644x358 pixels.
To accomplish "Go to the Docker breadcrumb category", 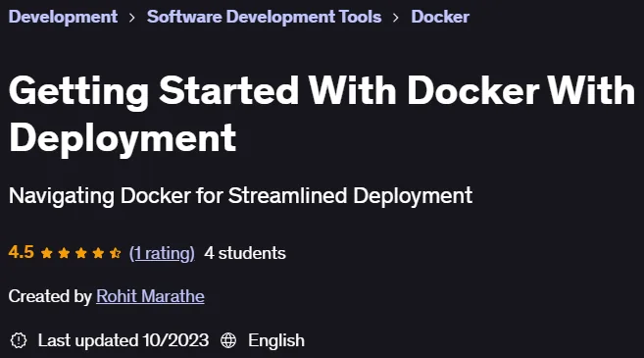I will pos(440,17).
